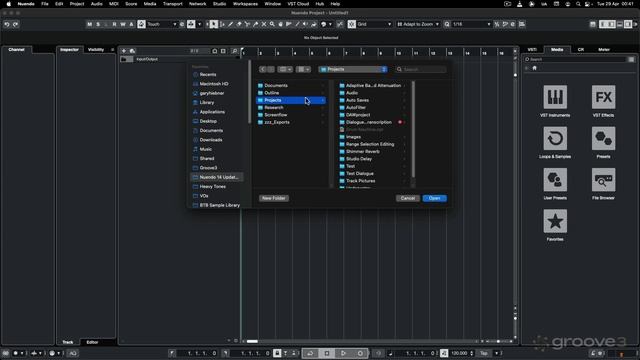
Task: Click the 120.000 tempo value
Action: (x=460, y=353)
